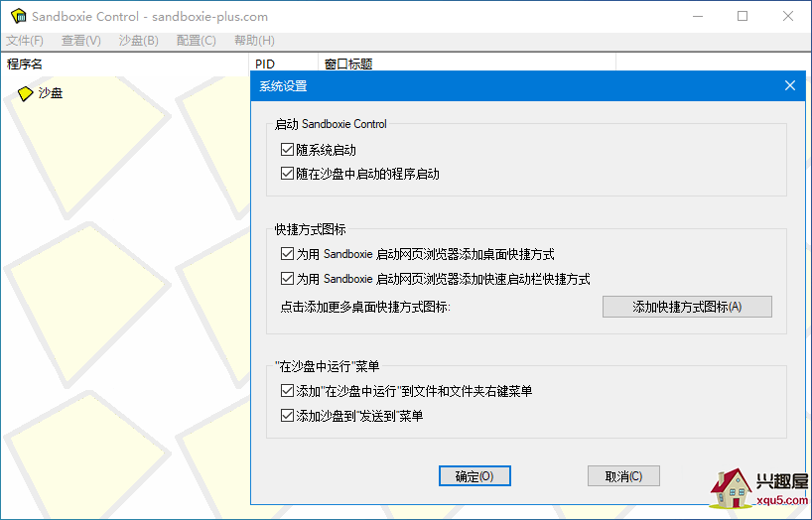Close the Sandboxie Control main window
The image size is (812, 520).
pos(787,16)
